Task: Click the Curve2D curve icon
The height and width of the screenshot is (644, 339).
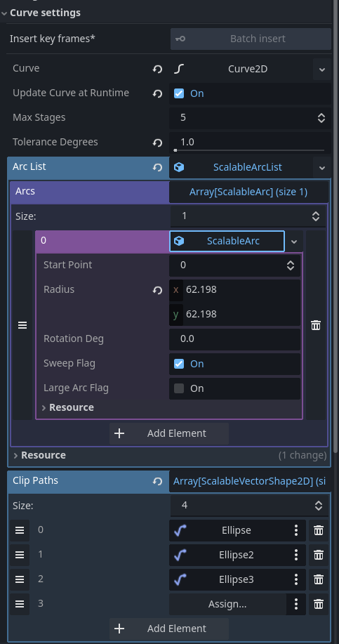Action: (178, 69)
